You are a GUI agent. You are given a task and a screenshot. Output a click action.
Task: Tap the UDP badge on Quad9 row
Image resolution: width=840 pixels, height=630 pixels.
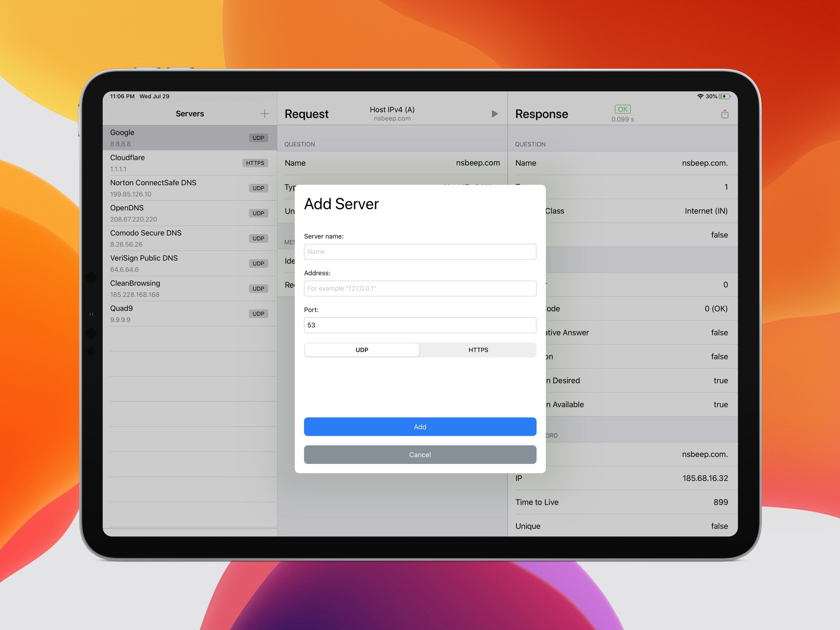(258, 314)
